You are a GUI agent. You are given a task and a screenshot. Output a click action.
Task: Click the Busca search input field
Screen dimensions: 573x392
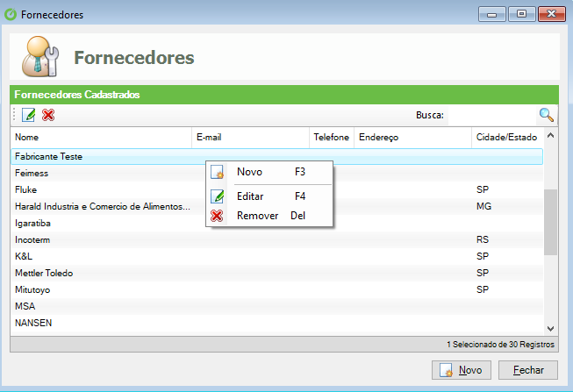pyautogui.click(x=492, y=115)
